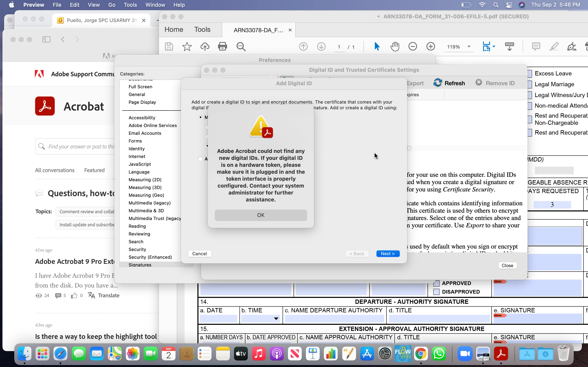Tick the Legal Marriage checkbox
Viewport: 588px width, 367px height.
click(530, 84)
